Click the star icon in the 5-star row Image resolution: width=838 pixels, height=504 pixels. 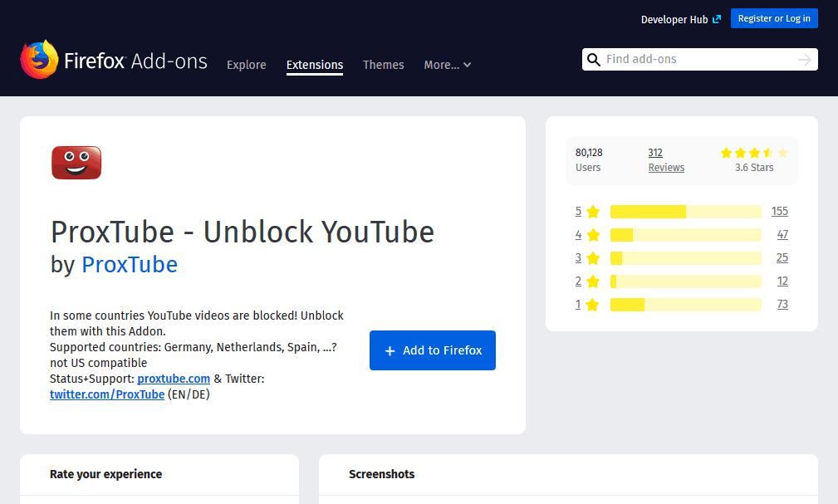click(593, 212)
